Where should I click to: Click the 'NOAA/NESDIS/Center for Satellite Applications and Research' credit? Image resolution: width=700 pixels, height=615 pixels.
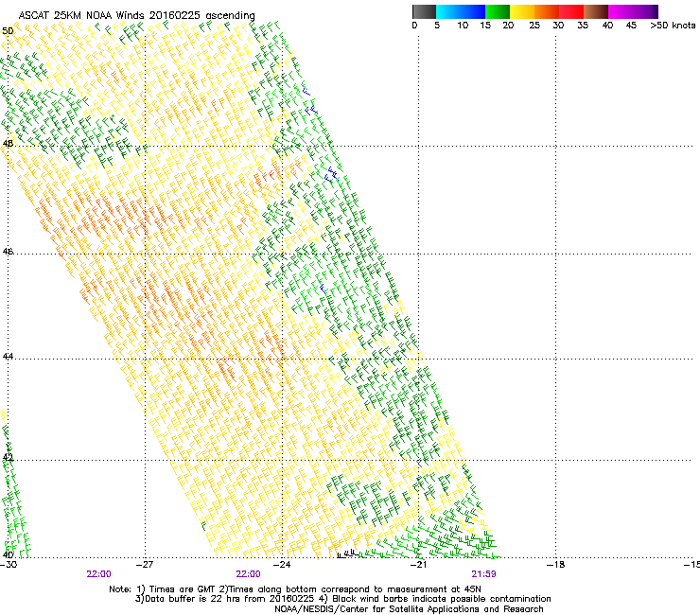point(409,609)
